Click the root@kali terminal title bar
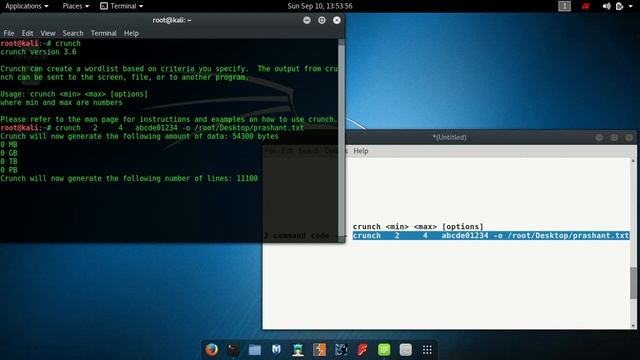Screen dimensions: 640x360 pyautogui.click(x=172, y=20)
